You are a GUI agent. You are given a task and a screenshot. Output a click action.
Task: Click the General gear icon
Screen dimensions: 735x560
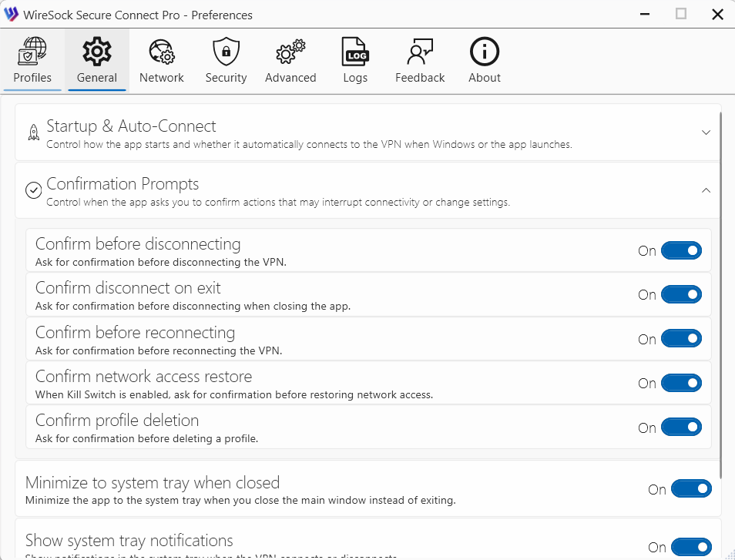97,52
